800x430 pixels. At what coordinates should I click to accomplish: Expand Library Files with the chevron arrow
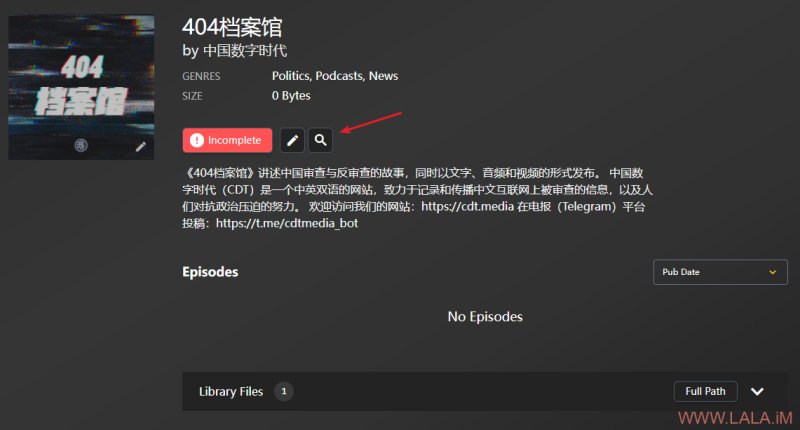click(x=757, y=391)
